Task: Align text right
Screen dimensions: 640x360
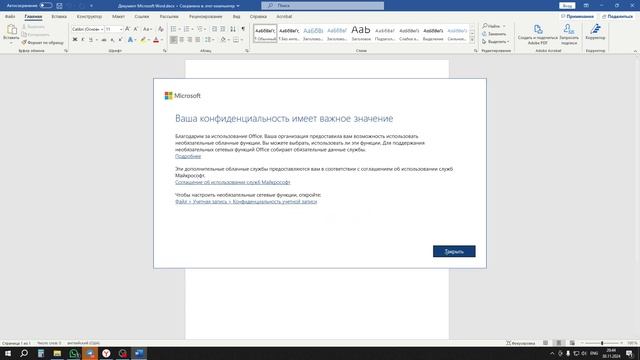Action: pos(190,40)
